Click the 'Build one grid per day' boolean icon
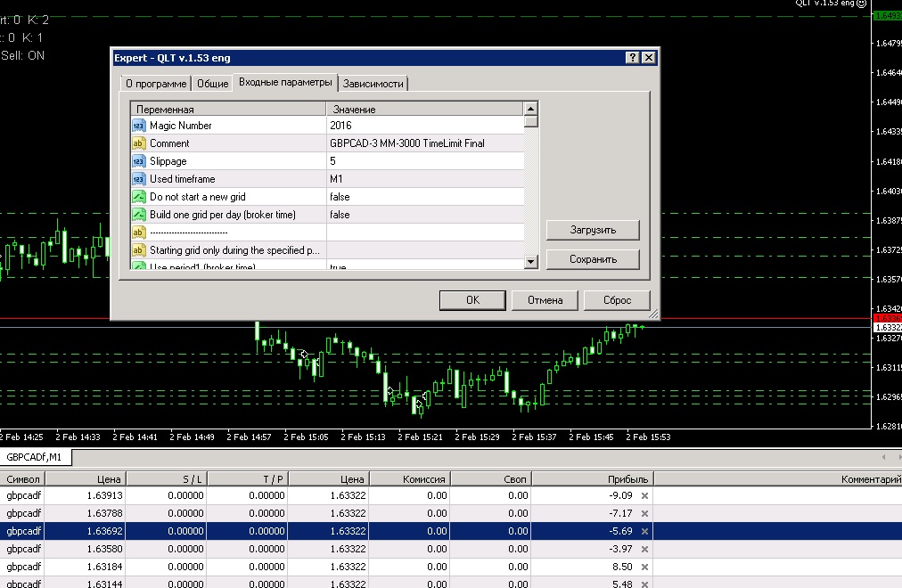This screenshot has width=902, height=588. tap(139, 215)
